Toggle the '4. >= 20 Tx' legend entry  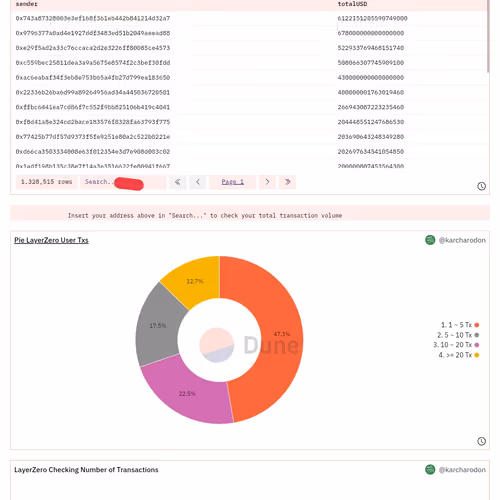tap(459, 355)
